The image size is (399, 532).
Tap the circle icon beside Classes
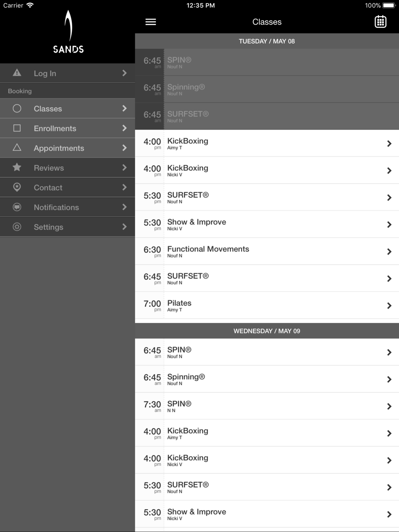coord(17,108)
